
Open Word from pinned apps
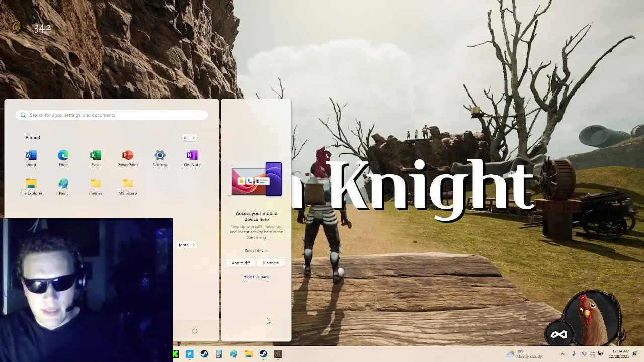pyautogui.click(x=31, y=158)
